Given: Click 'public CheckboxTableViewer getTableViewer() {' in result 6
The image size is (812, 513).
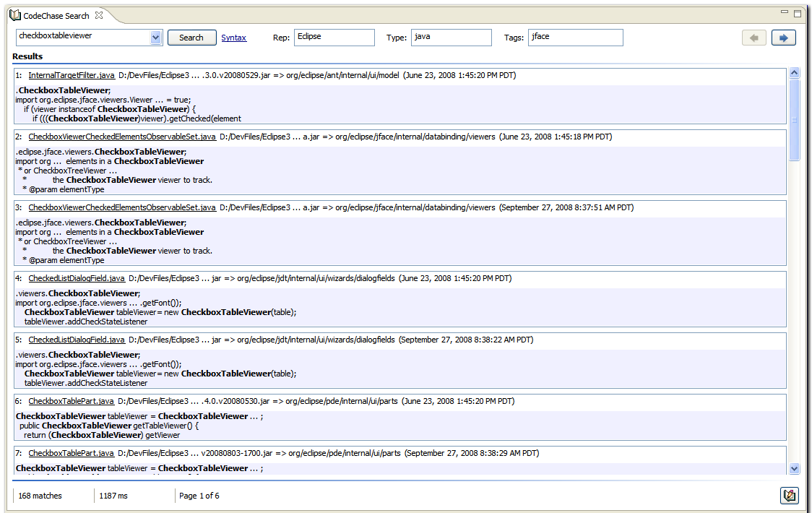Looking at the screenshot, I should [x=109, y=426].
